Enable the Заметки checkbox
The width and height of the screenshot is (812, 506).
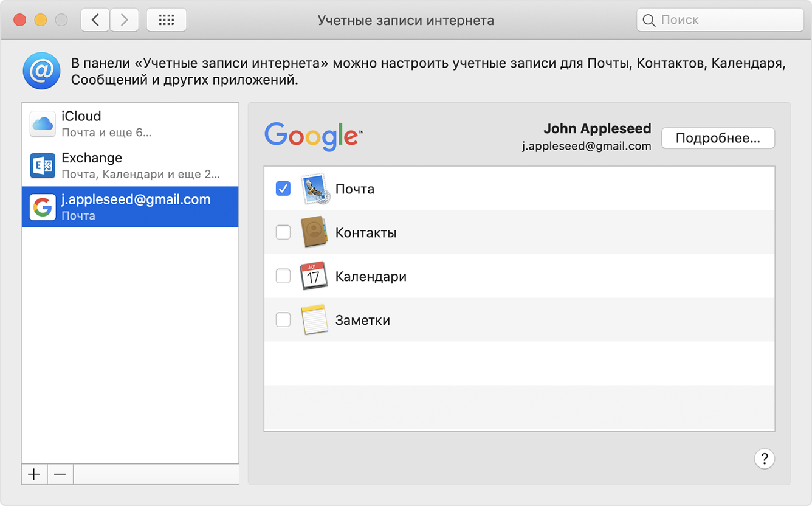(283, 320)
